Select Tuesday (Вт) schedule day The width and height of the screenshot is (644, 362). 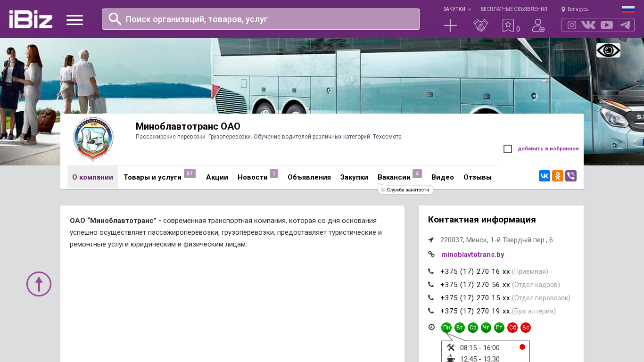[460, 328]
